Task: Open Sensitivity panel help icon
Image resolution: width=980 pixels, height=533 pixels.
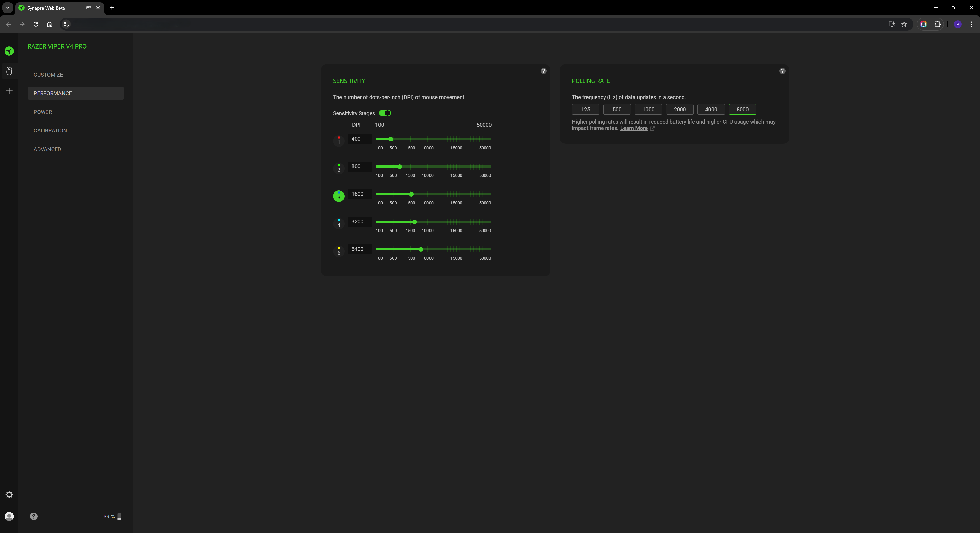Action: tap(543, 71)
